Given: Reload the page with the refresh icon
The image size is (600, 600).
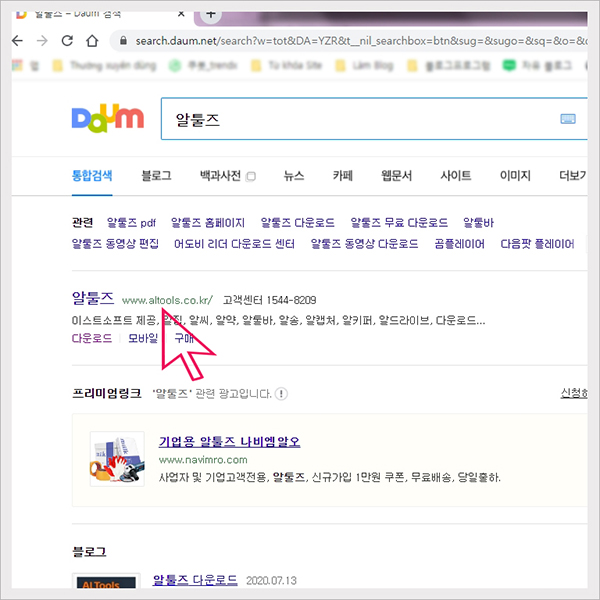Looking at the screenshot, I should (67, 41).
